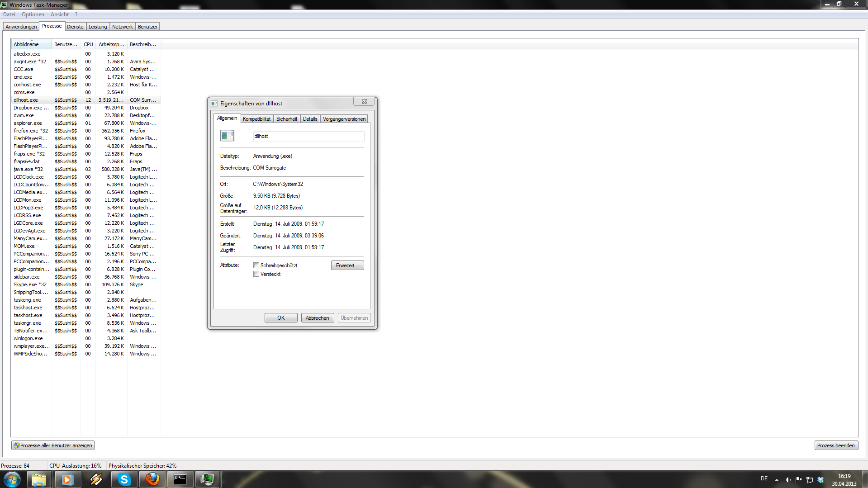Viewport: 868px width, 488px height.
Task: Sort by Abbildname column header
Action: [31, 44]
